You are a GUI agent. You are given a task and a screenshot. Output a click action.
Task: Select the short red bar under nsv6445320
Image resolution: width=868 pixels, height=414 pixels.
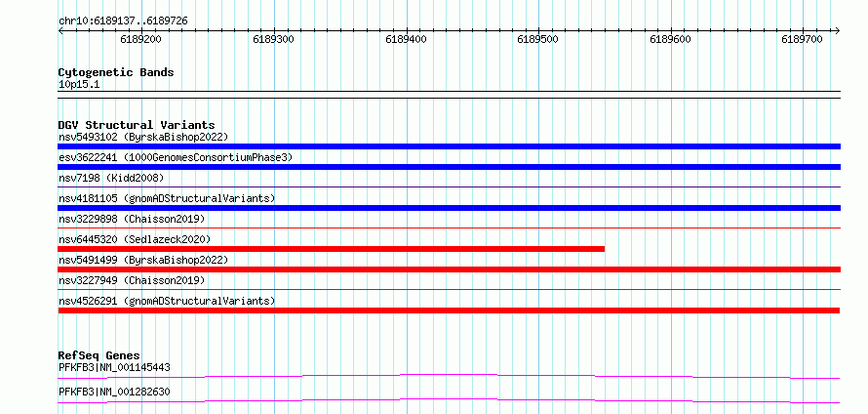331,249
